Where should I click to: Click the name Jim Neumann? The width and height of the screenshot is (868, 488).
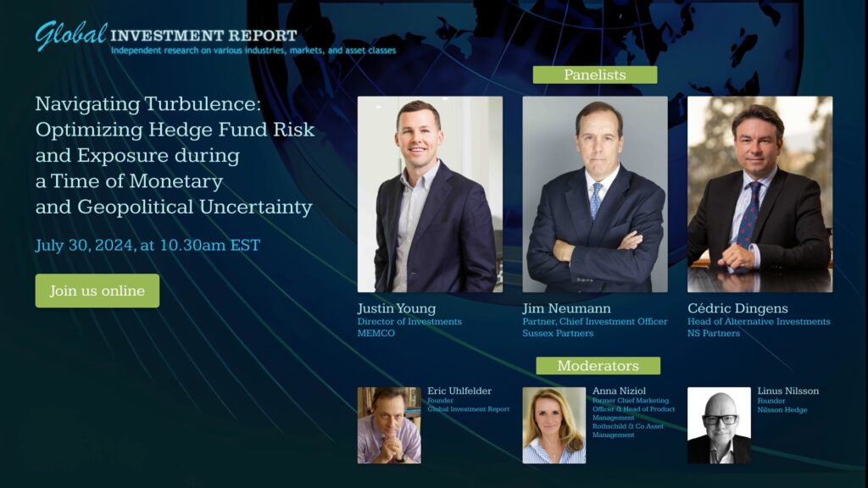[567, 308]
